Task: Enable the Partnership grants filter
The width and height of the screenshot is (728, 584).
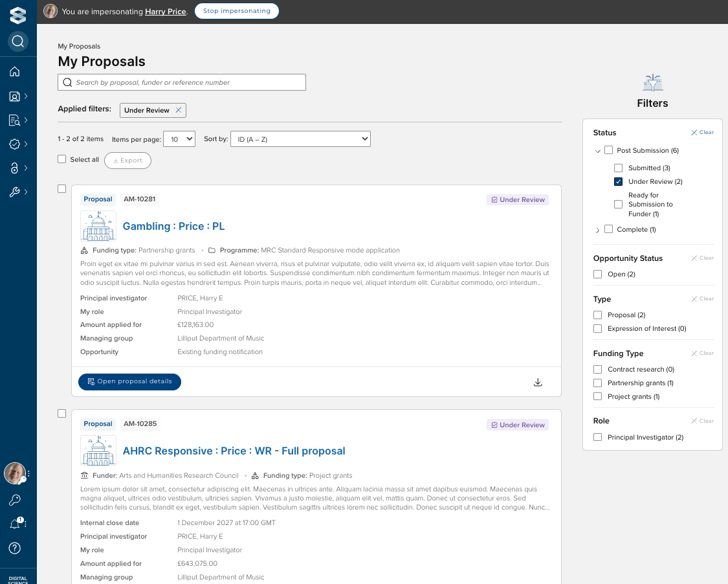Action: point(597,383)
